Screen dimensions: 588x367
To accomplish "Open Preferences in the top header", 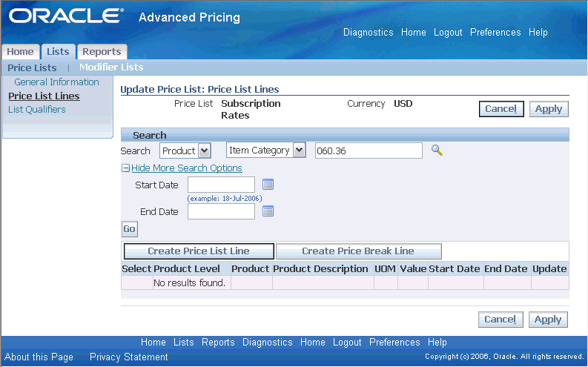I will 495,32.
